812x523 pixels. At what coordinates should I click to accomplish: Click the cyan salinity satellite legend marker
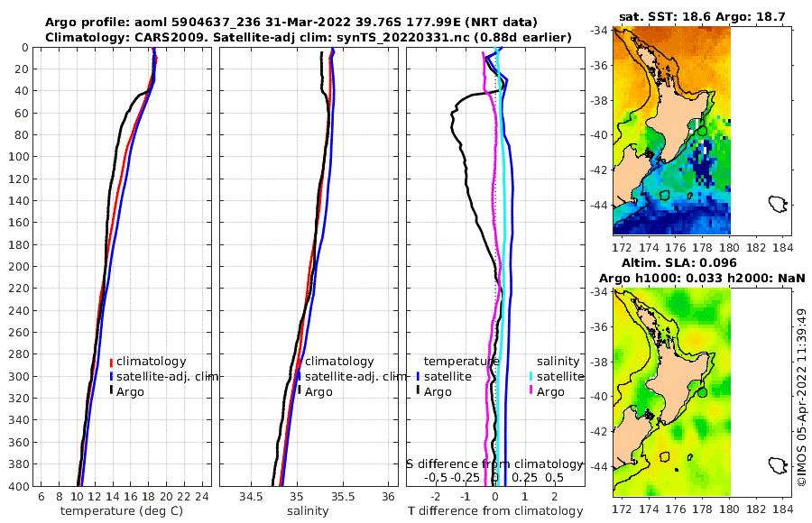(531, 376)
